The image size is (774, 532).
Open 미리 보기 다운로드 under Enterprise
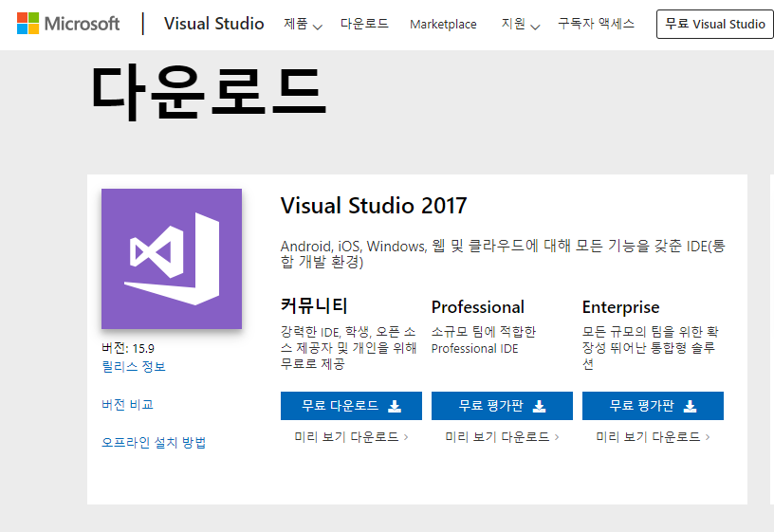pyautogui.click(x=653, y=437)
